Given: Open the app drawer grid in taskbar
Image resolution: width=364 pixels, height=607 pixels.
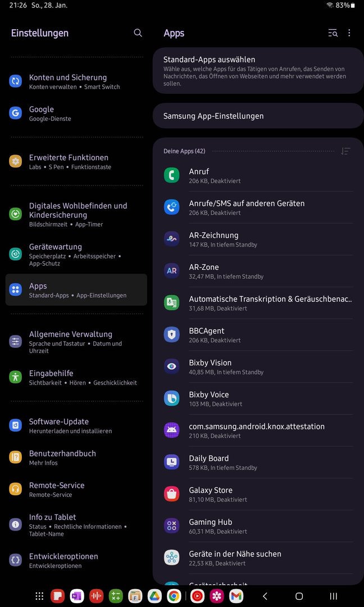Looking at the screenshot, I should [39, 596].
